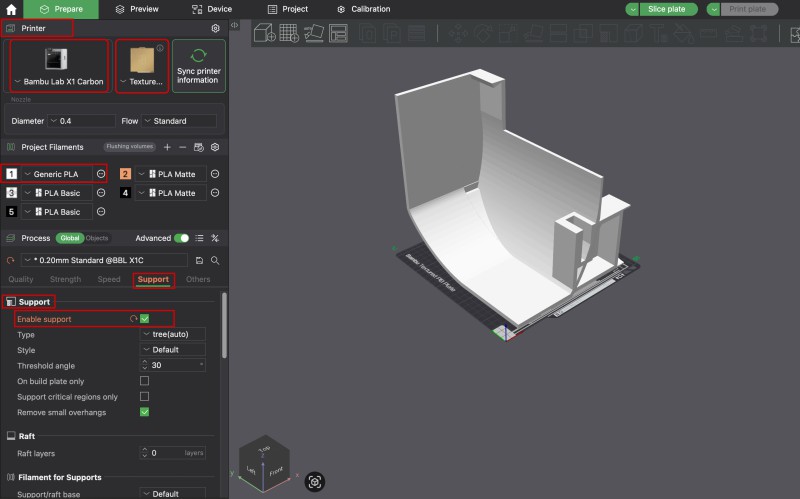Click the options circle beside filament 5
This screenshot has height=499, width=800.
coord(101,212)
